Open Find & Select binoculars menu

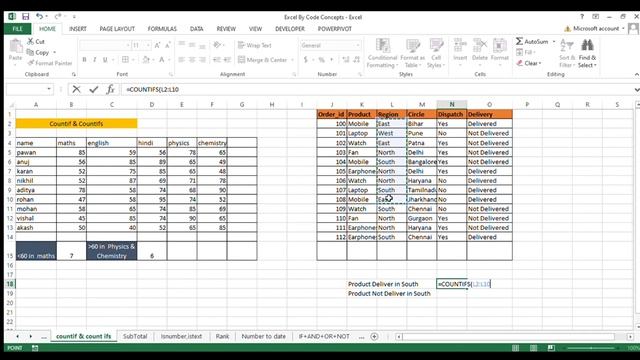tap(587, 53)
